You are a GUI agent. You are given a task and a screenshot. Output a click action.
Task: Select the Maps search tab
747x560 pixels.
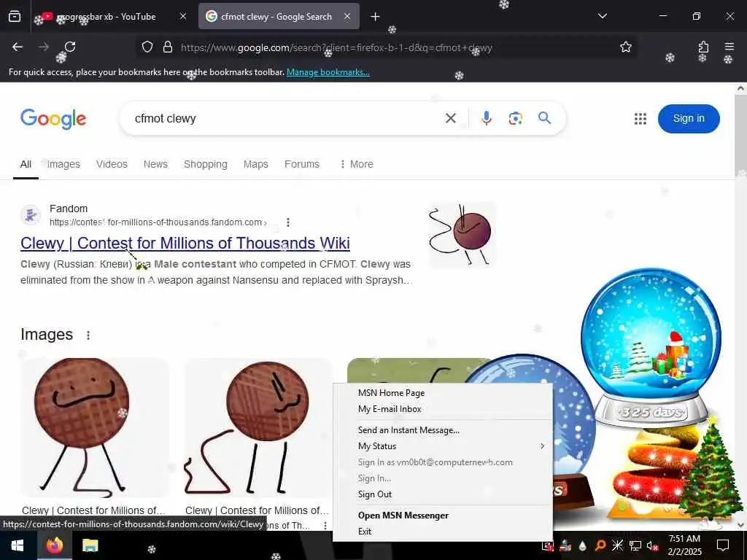(256, 164)
